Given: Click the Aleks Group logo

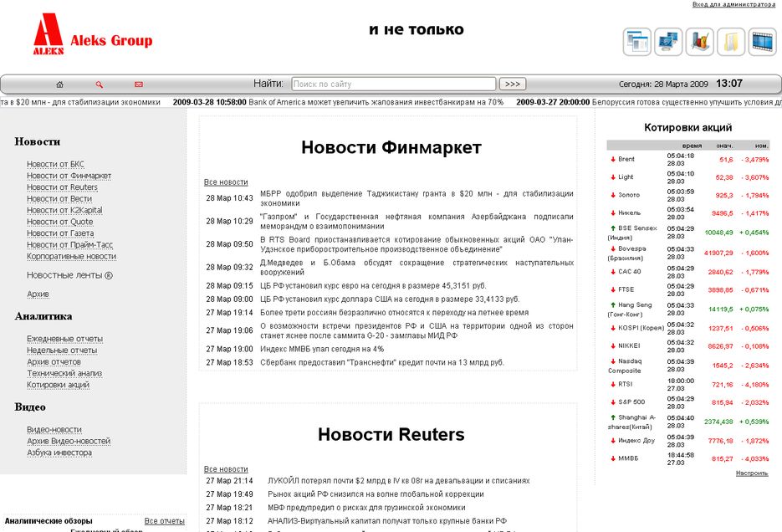Looking at the screenshot, I should (x=93, y=34).
